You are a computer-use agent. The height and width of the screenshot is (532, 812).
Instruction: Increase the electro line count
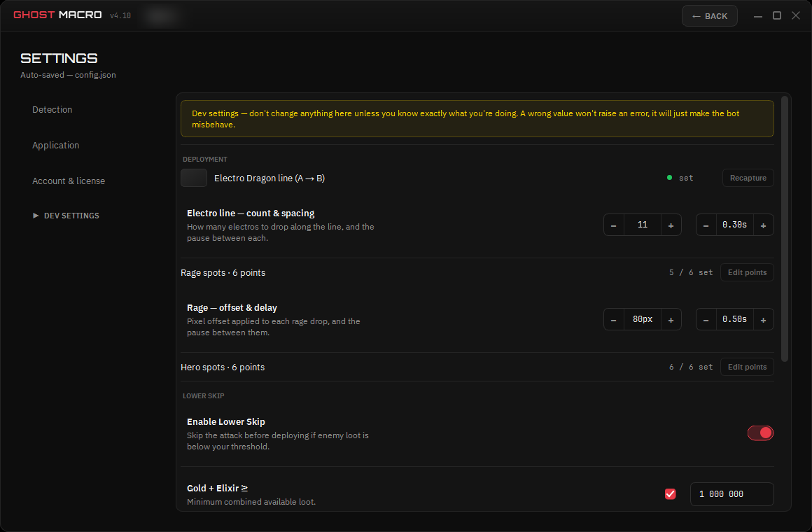[x=671, y=225]
